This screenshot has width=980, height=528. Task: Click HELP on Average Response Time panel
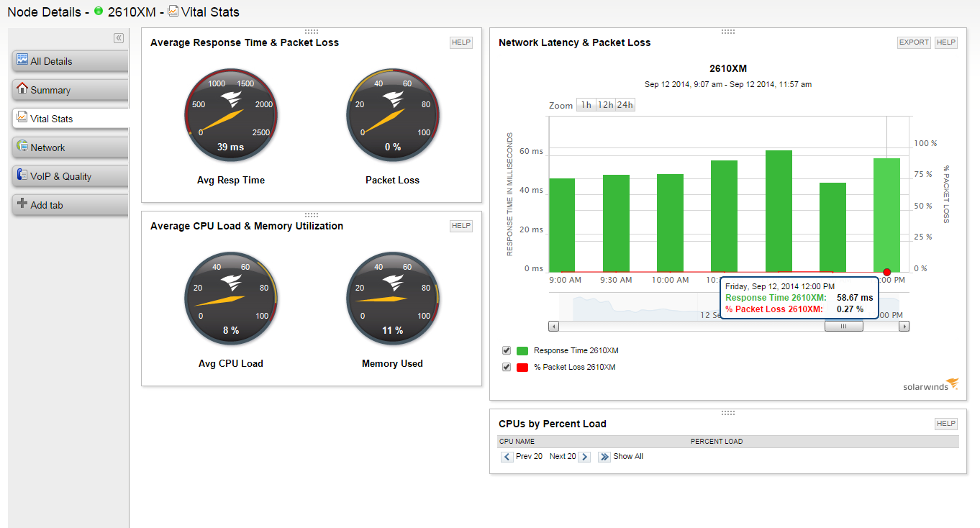click(x=461, y=42)
